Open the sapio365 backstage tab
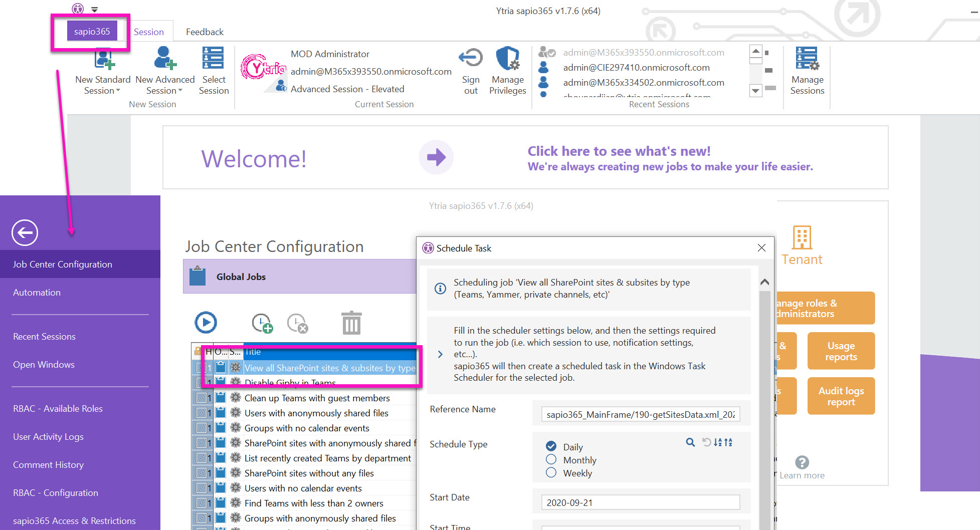This screenshot has height=530, width=980. tap(92, 31)
